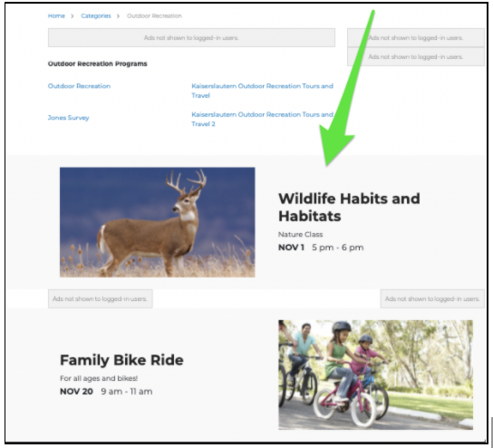Open Wildlife Habits and Habitats event title

(349, 208)
